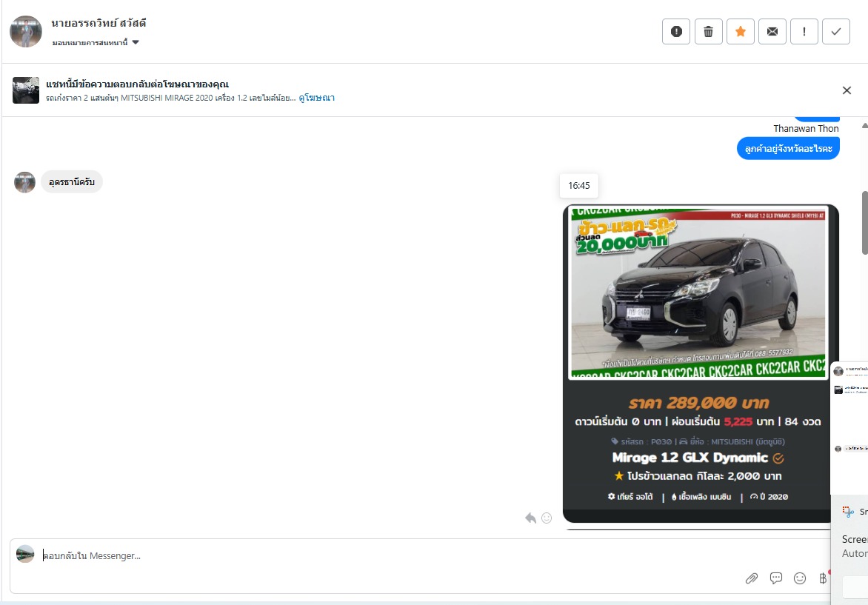Dismiss the ad reply banner
868x605 pixels.
point(847,90)
